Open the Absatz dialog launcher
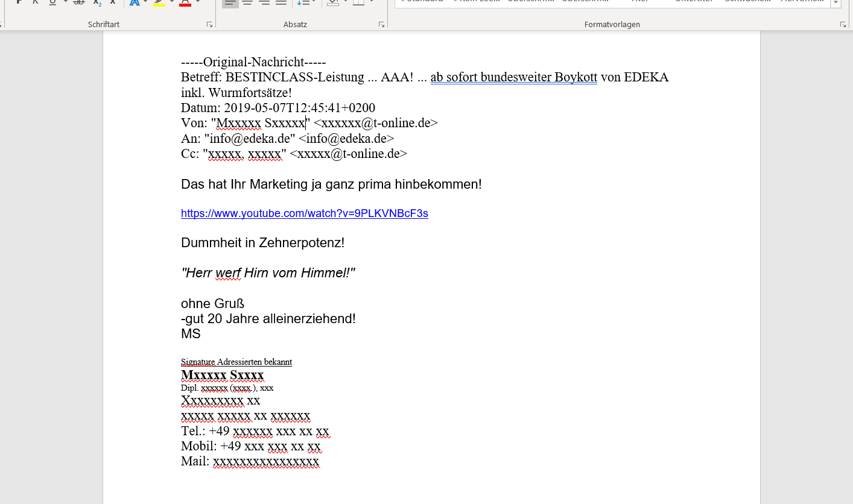The image size is (853, 504). 381,25
